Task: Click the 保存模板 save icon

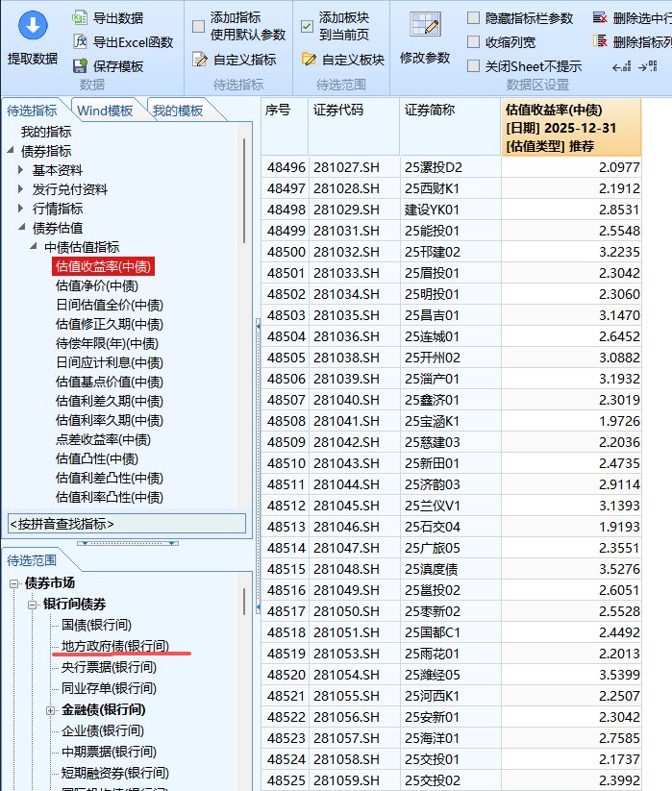Action: (x=82, y=65)
